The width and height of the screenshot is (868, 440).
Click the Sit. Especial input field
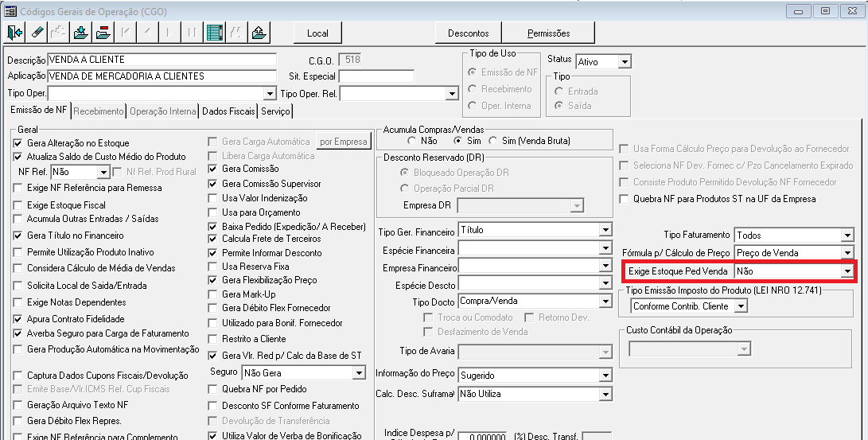(376, 76)
